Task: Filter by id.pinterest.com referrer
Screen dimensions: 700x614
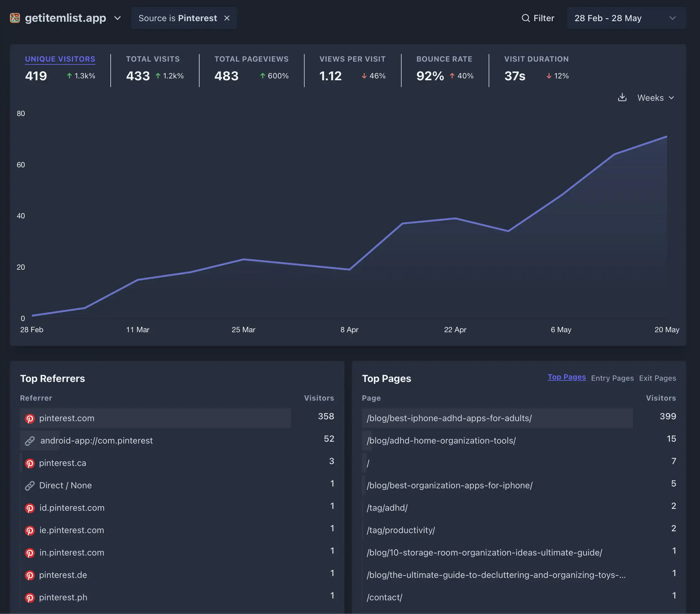Action: (x=71, y=508)
